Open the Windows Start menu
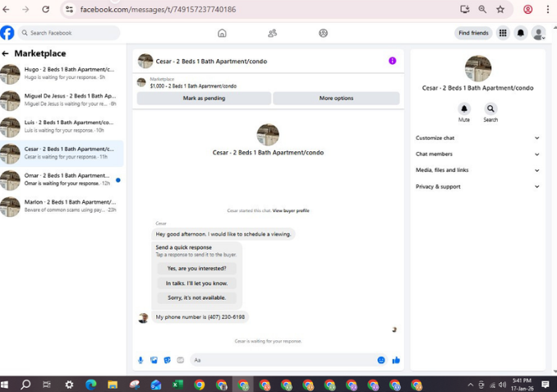This screenshot has width=557, height=392. [5, 385]
